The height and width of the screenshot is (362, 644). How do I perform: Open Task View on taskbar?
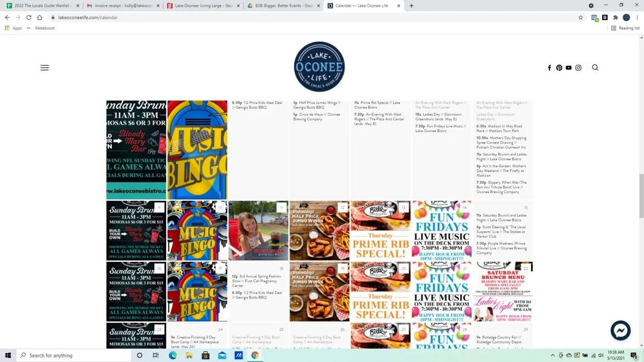[x=156, y=355]
